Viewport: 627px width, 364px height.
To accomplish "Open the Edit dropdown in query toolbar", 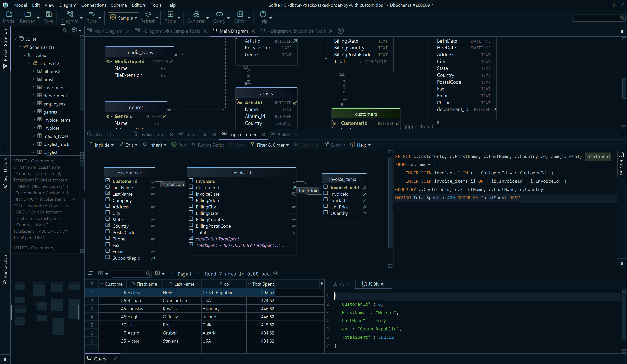I will 128,145.
